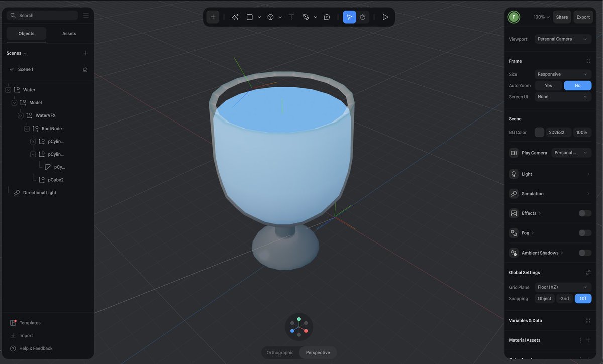Image resolution: width=603 pixels, height=364 pixels.
Task: Click the Ambient Shadows icon
Action: click(514, 253)
